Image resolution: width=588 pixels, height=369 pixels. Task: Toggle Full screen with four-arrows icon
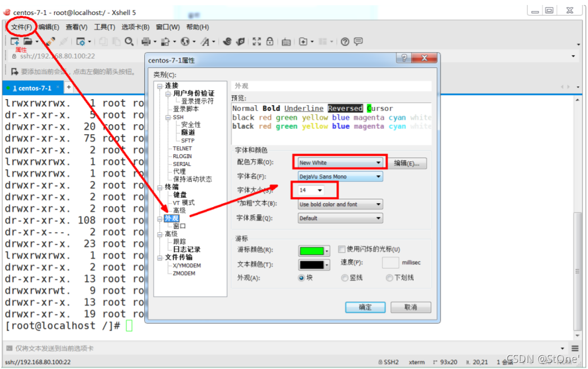[x=257, y=41]
